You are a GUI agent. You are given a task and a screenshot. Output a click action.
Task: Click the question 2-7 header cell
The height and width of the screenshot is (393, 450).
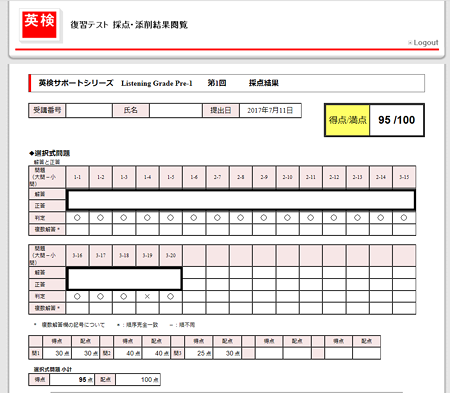click(x=217, y=177)
